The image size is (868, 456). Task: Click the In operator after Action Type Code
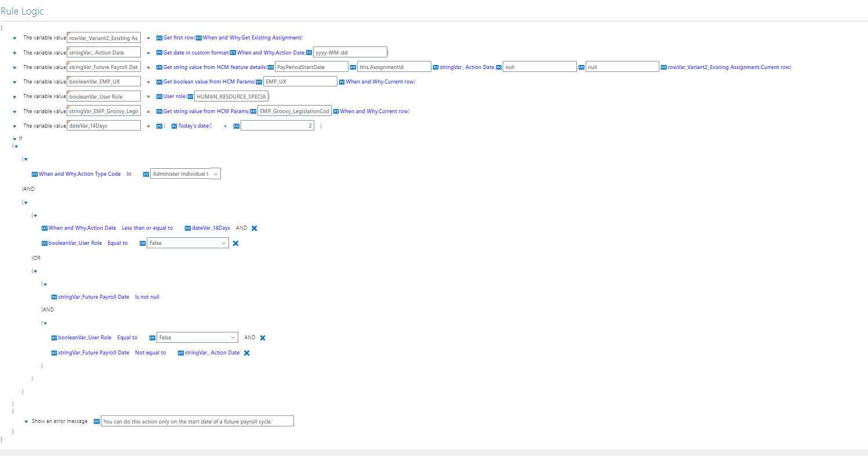[x=129, y=174]
